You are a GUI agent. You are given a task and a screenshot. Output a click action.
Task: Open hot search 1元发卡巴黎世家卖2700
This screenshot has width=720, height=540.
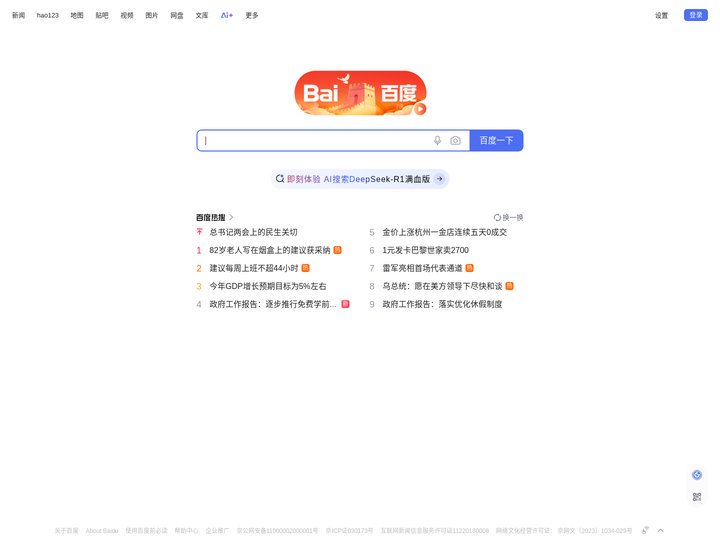(x=426, y=250)
